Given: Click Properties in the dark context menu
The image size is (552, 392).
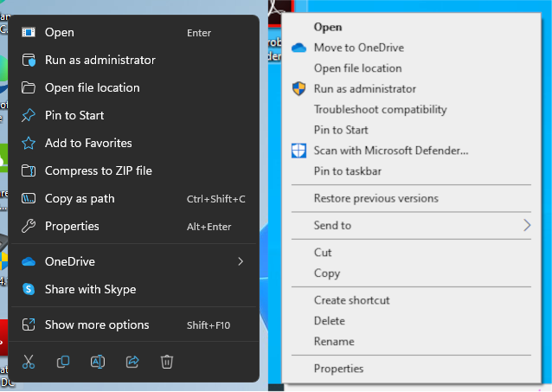Looking at the screenshot, I should [x=72, y=226].
